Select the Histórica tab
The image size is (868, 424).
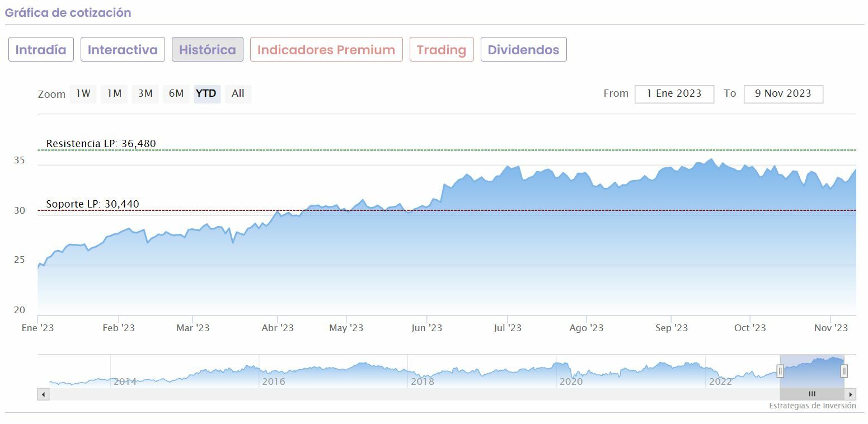click(x=207, y=50)
